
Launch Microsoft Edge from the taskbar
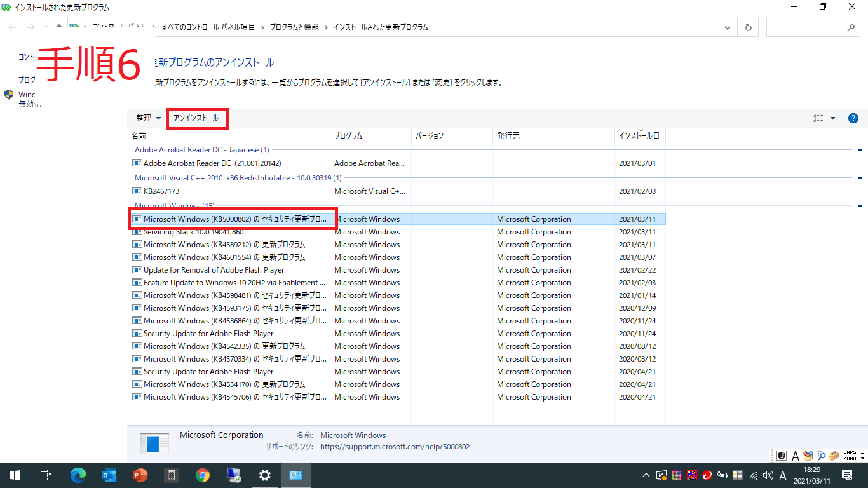click(78, 475)
